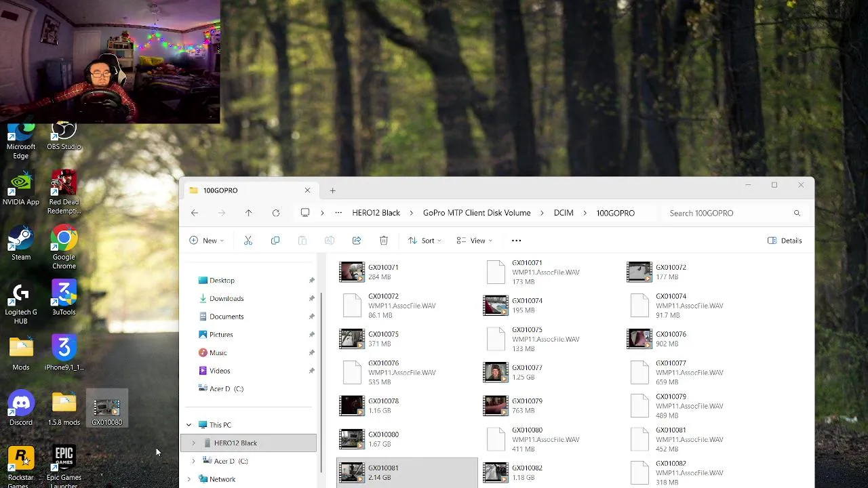The height and width of the screenshot is (488, 868).
Task: Expand chevron after HERO12 Black breadcrumb
Action: [411, 213]
